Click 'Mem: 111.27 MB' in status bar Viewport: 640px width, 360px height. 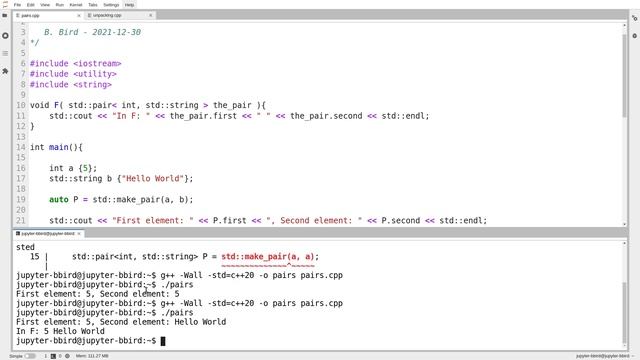click(92, 356)
